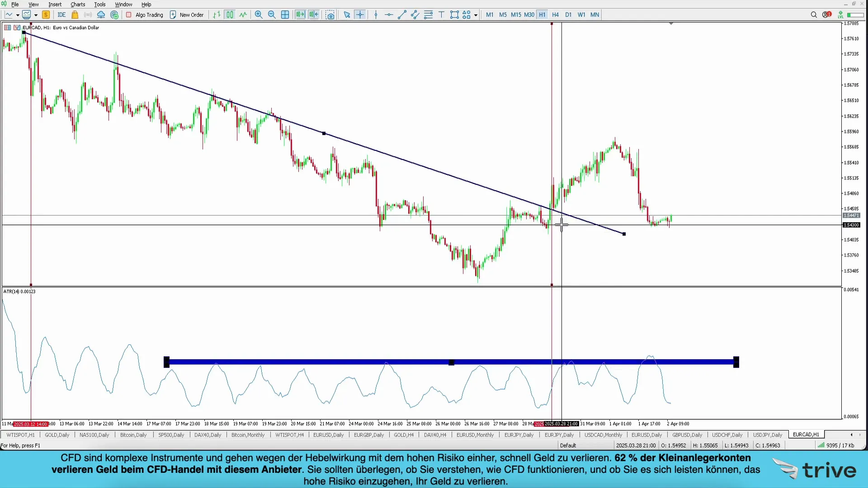Viewport: 868px width, 488px height.
Task: Open the MetaEditor IDE
Action: [61, 14]
